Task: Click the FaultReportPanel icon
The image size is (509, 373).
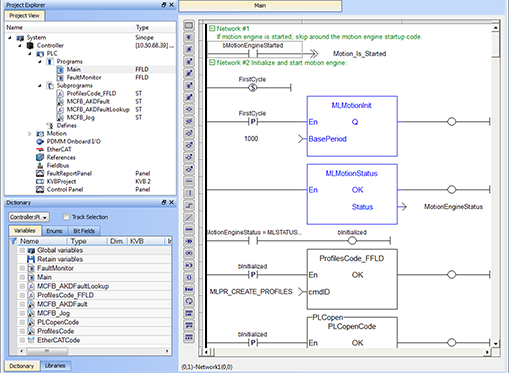Action: click(40, 173)
